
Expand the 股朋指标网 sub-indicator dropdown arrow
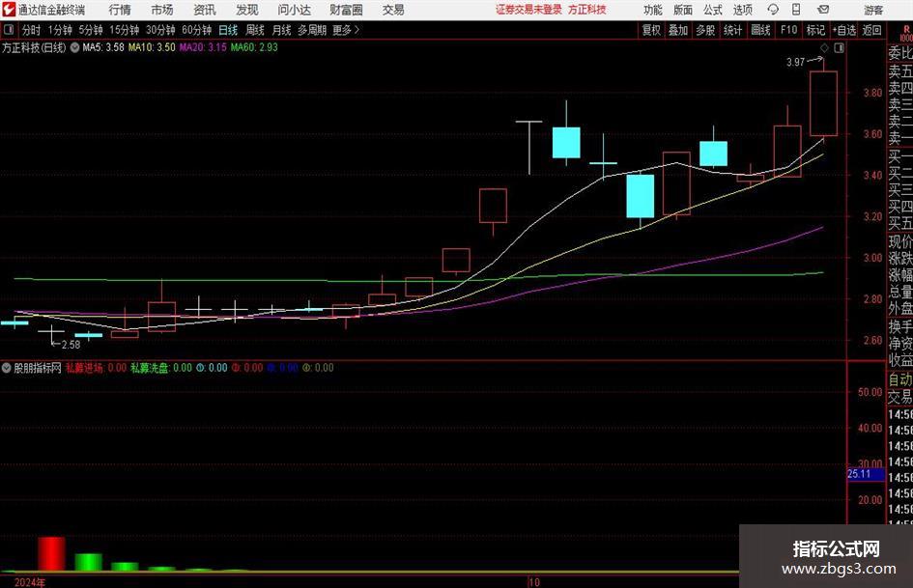(7, 368)
